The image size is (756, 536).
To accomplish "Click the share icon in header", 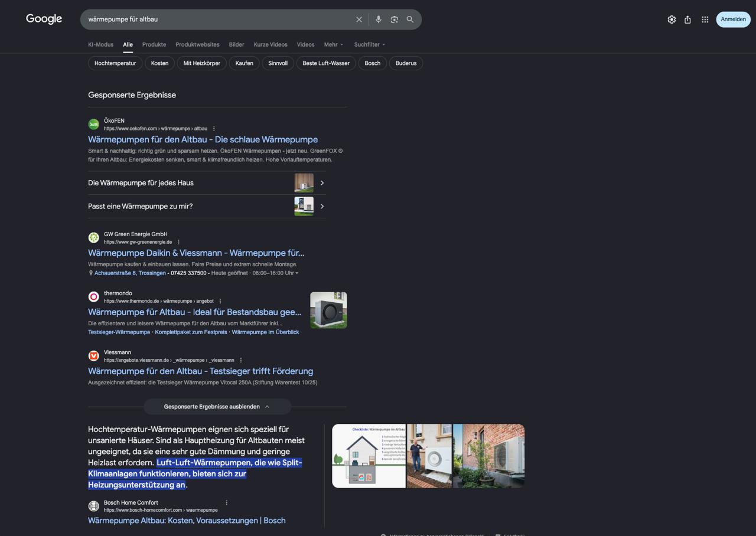I will pyautogui.click(x=687, y=19).
